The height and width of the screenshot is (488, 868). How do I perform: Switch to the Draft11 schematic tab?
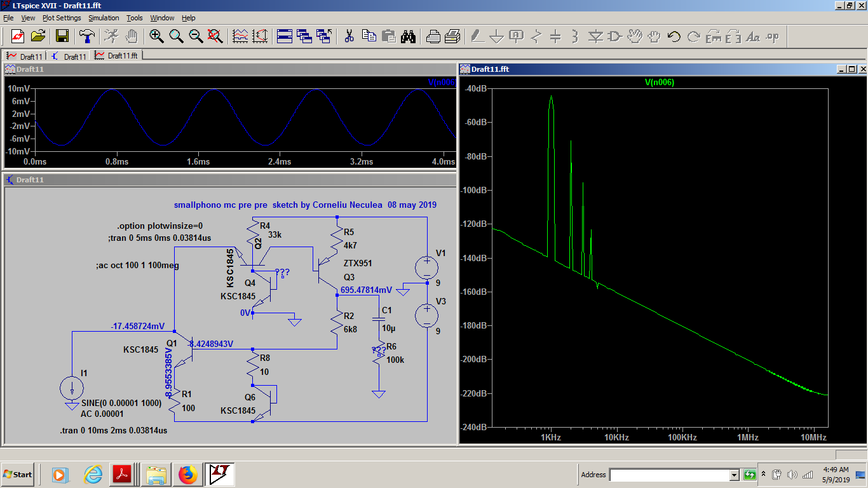pyautogui.click(x=69, y=57)
